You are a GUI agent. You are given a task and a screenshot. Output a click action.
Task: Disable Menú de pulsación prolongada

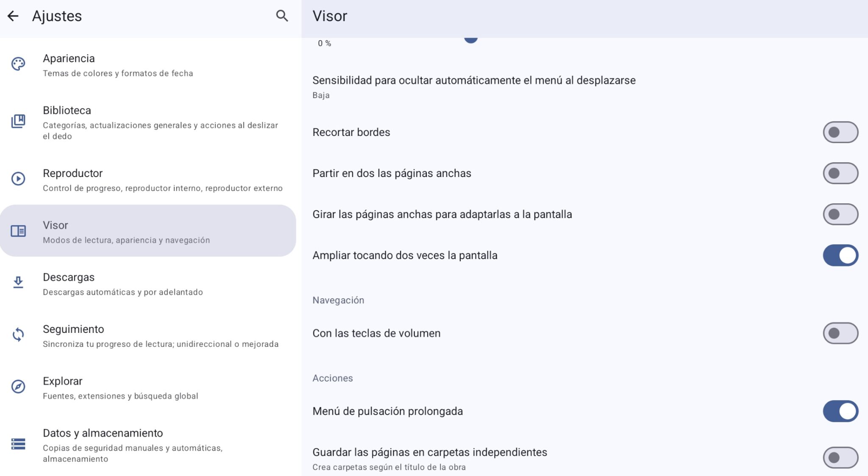[x=840, y=410]
